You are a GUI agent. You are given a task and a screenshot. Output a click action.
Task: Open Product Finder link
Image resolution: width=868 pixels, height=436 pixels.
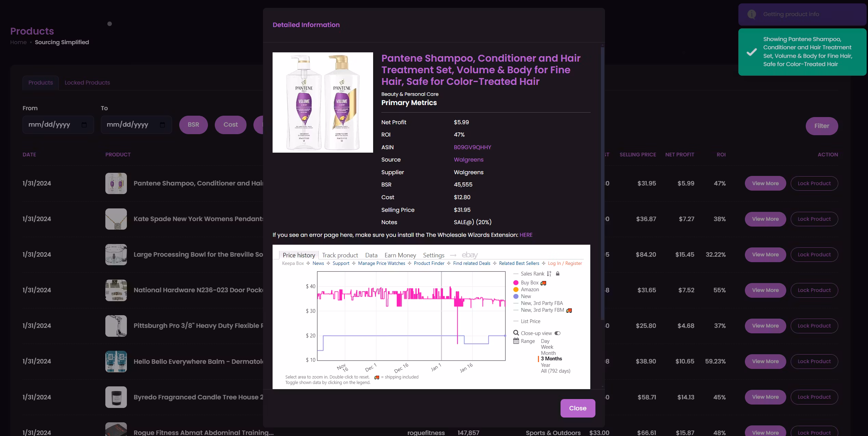[429, 263]
